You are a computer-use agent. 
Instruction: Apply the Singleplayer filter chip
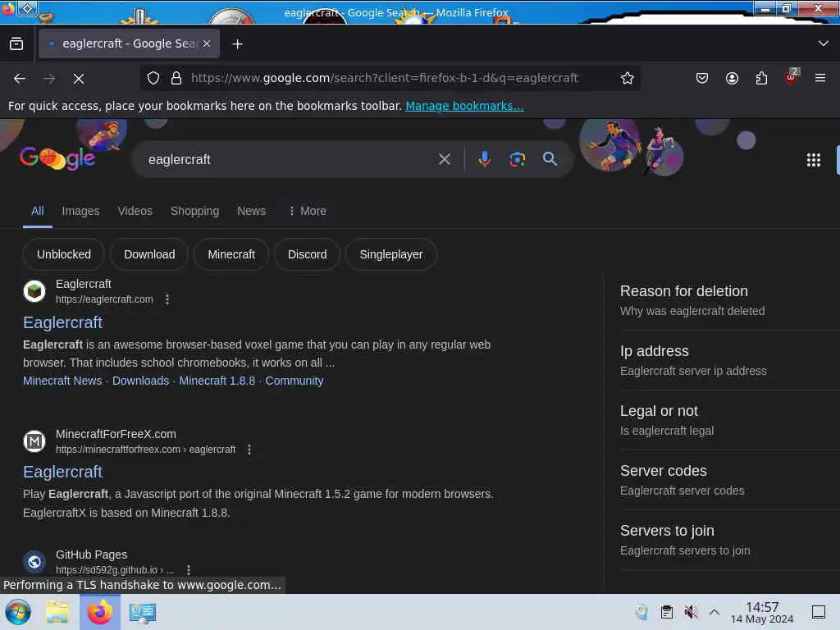(x=391, y=254)
